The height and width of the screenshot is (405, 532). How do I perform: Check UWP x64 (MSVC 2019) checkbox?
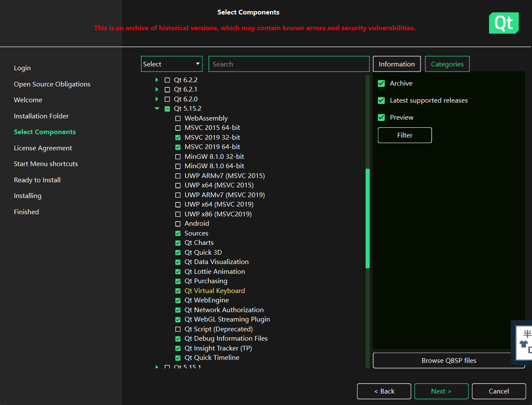click(x=178, y=204)
